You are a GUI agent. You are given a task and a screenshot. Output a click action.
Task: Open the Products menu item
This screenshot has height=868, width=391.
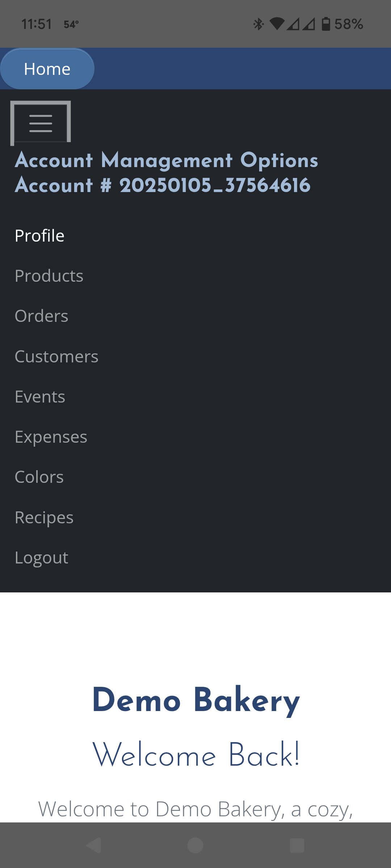(49, 276)
